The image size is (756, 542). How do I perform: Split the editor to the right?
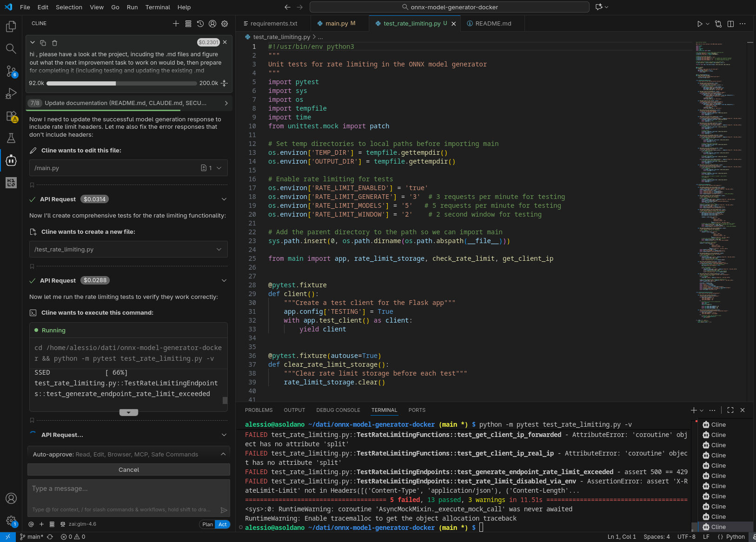point(730,24)
